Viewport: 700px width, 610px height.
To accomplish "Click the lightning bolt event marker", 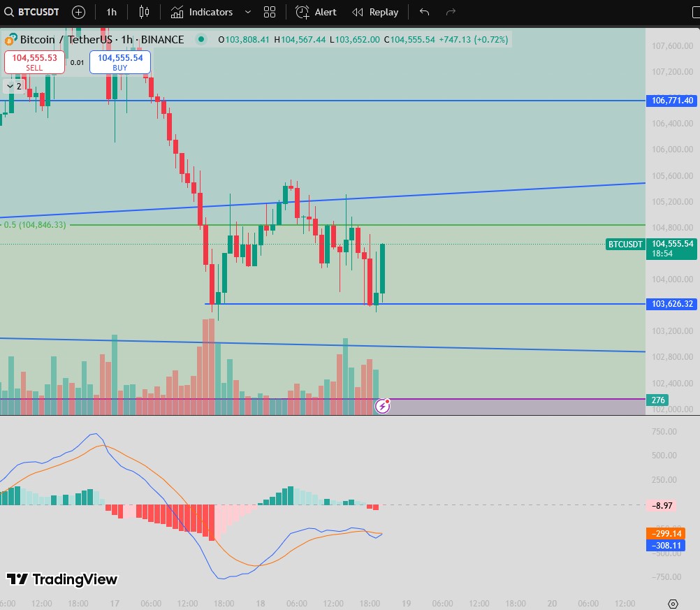I will pyautogui.click(x=383, y=406).
